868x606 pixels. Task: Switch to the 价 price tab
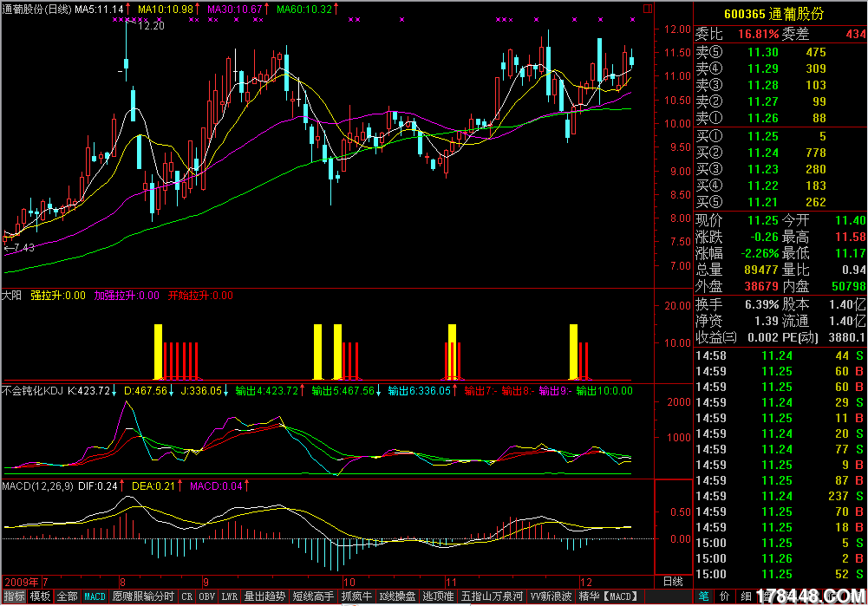pyautogui.click(x=724, y=596)
